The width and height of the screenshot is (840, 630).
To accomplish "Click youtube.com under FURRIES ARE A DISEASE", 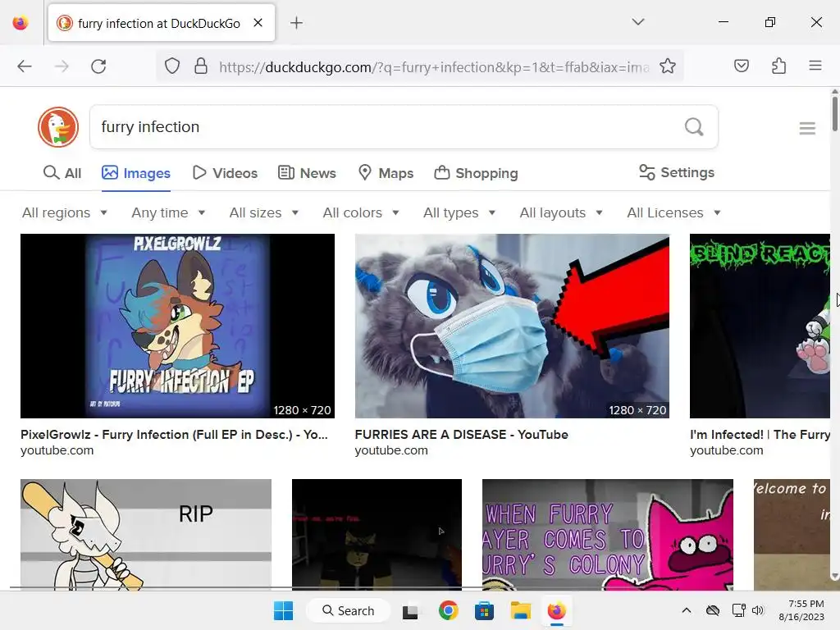I will coord(391,450).
